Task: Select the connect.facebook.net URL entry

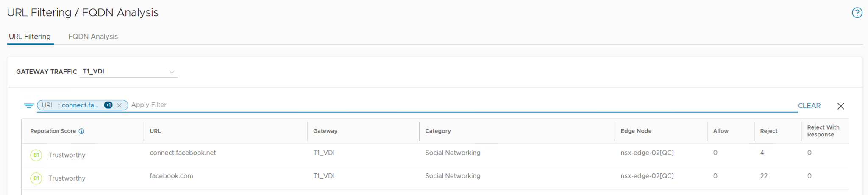Action: (x=183, y=153)
